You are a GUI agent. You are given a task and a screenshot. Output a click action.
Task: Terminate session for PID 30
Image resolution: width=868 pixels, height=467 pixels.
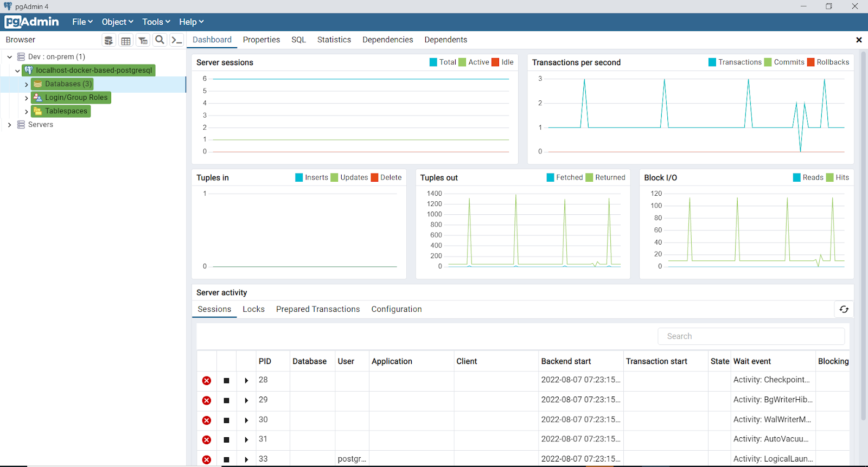207,420
